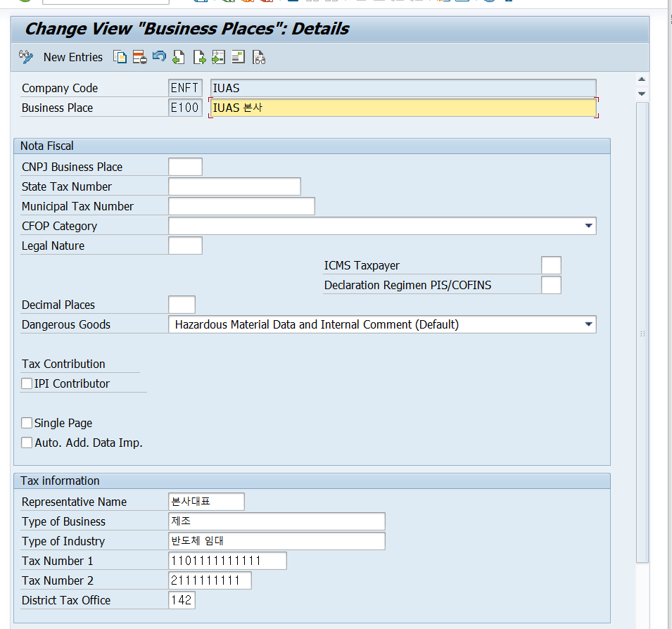Click the Tax Contribution label
Screen dimensions: 672x629
pyautogui.click(x=63, y=364)
